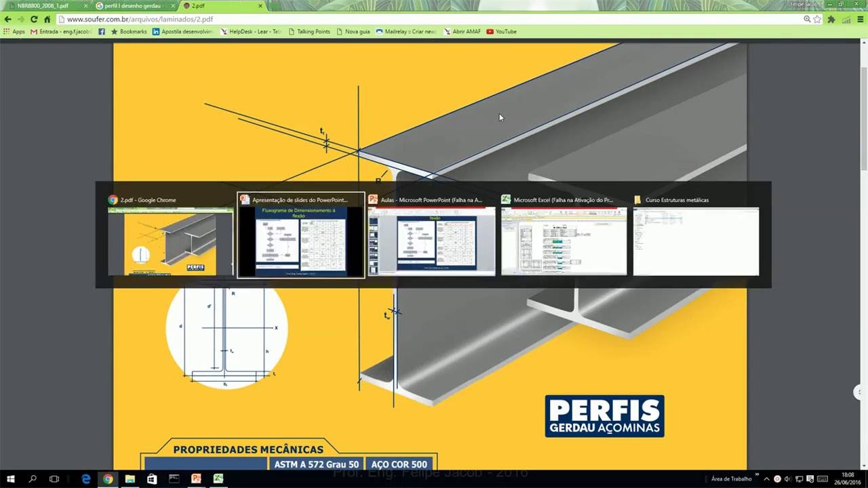Open File Explorer from the taskbar
The height and width of the screenshot is (488, 868).
click(x=130, y=479)
